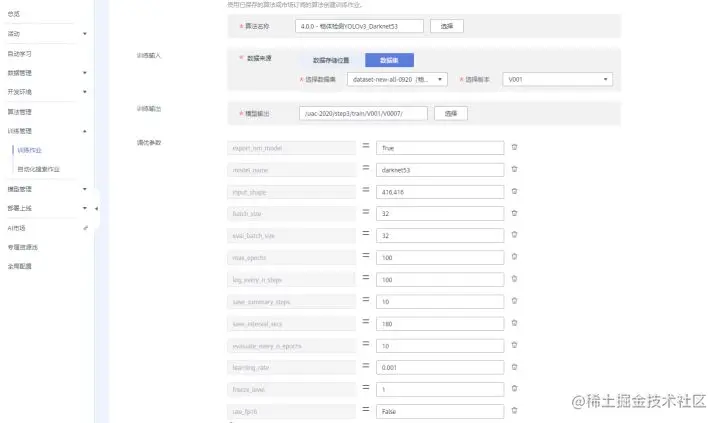The image size is (720, 423).
Task: Delete the export_tbe_model parameter row
Action: (514, 147)
